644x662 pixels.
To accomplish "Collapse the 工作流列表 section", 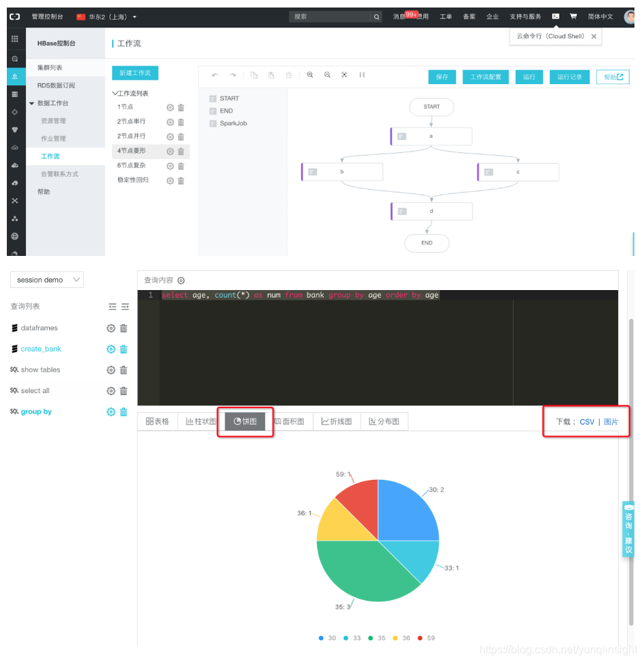I will [115, 93].
